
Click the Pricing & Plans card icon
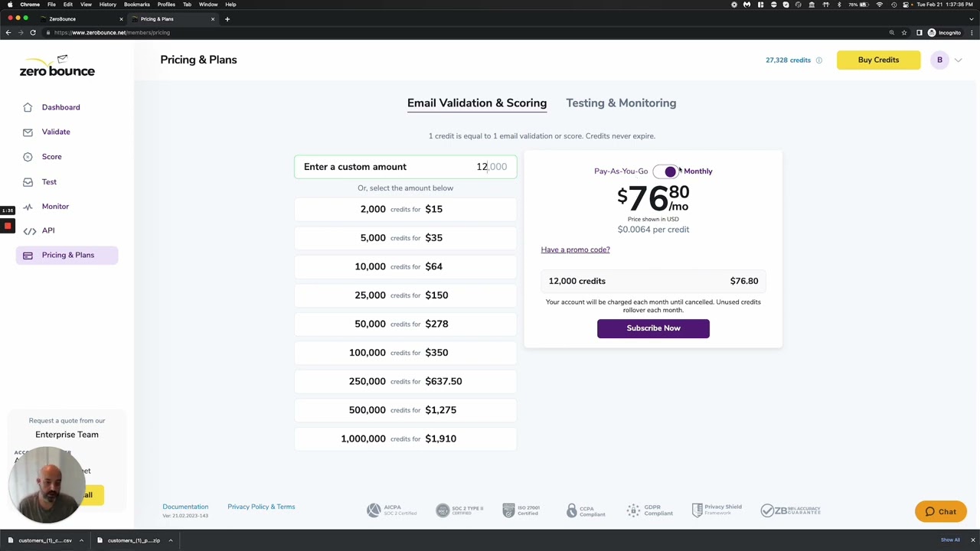(x=28, y=255)
